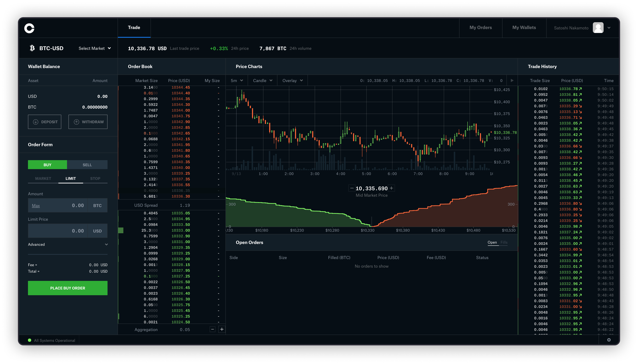Viewport: 638px width, 364px height.
Task: Click the PLACE BUY ORDER button
Action: tap(68, 288)
